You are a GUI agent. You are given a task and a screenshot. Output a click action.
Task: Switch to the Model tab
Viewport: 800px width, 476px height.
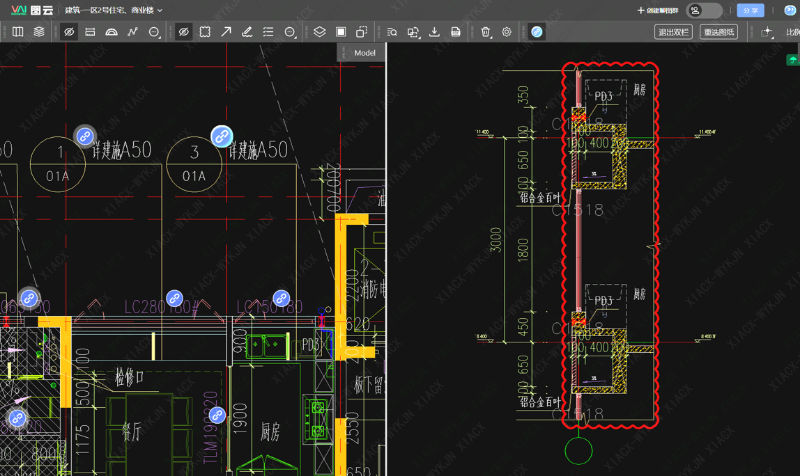click(364, 52)
